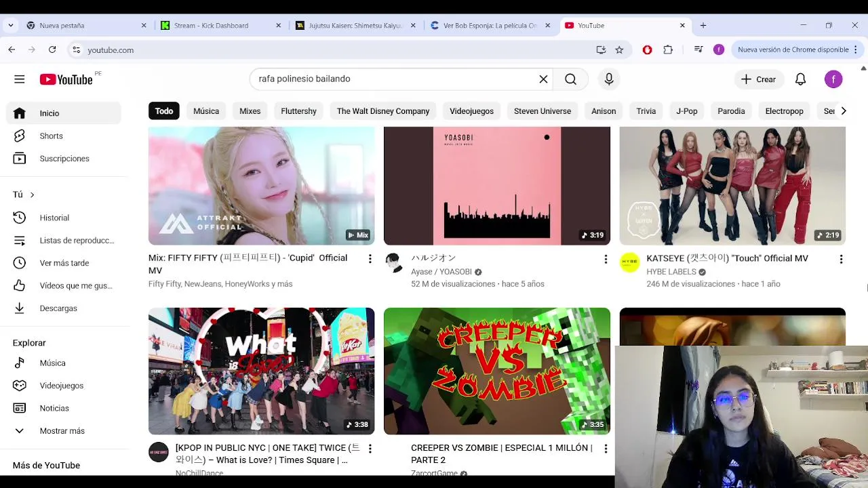Open a new Chrome tab
The height and width of the screenshot is (488, 868).
pyautogui.click(x=703, y=25)
